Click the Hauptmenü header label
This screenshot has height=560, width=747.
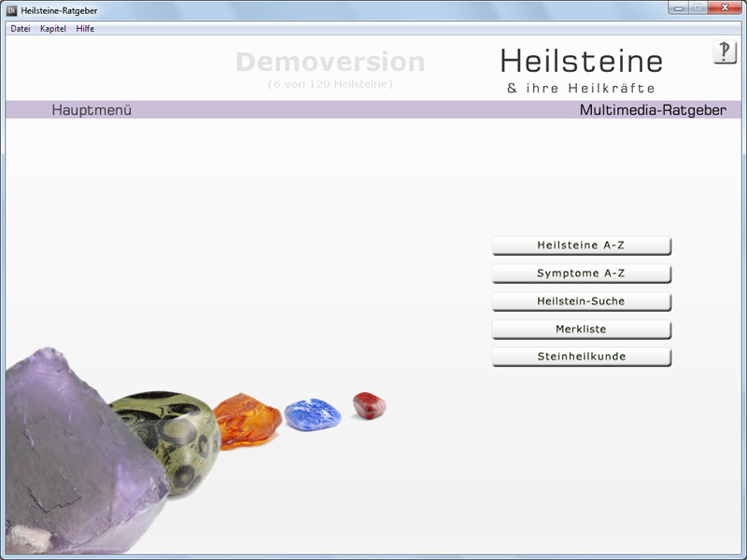(x=92, y=110)
